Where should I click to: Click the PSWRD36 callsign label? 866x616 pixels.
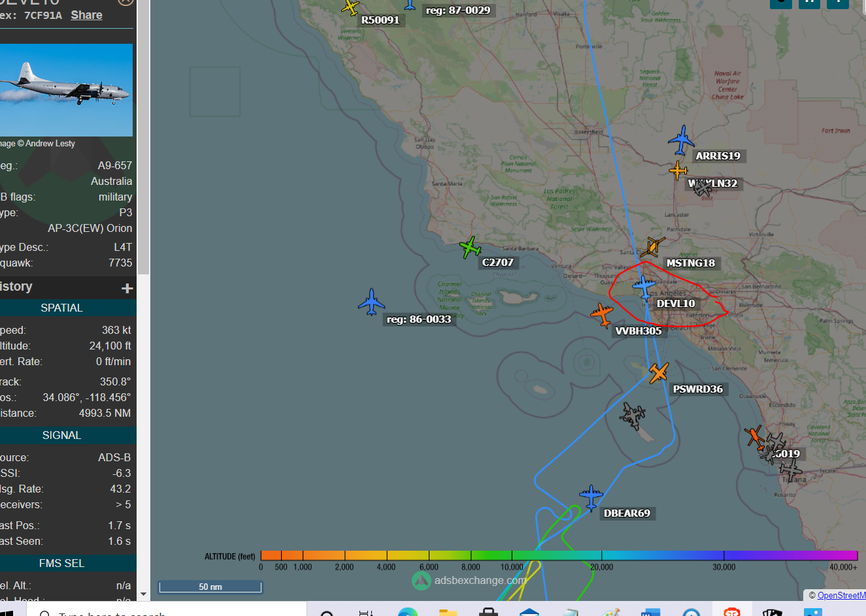[698, 389]
